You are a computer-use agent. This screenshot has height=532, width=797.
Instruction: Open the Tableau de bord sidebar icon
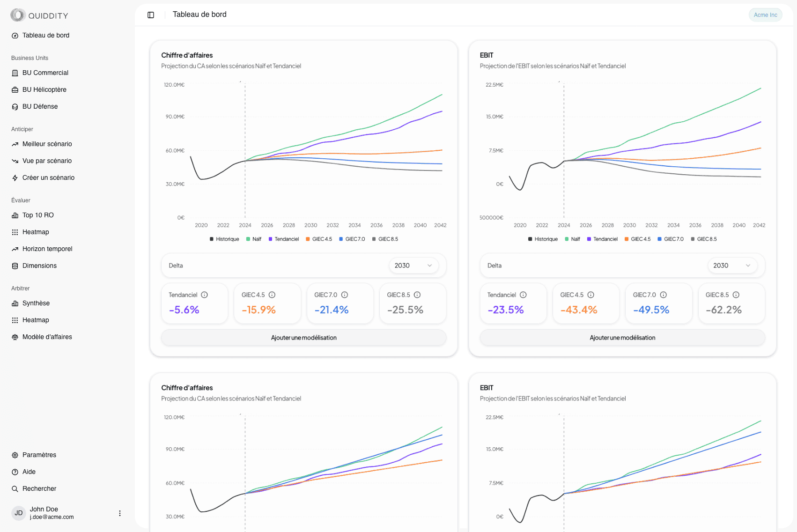coord(45,35)
